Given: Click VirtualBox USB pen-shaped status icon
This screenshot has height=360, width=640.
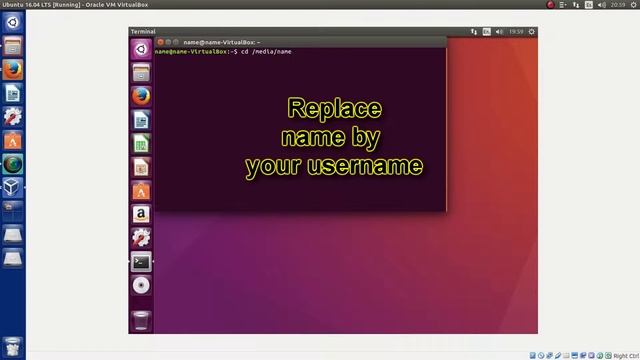Looking at the screenshot, I should pyautogui.click(x=558, y=356).
